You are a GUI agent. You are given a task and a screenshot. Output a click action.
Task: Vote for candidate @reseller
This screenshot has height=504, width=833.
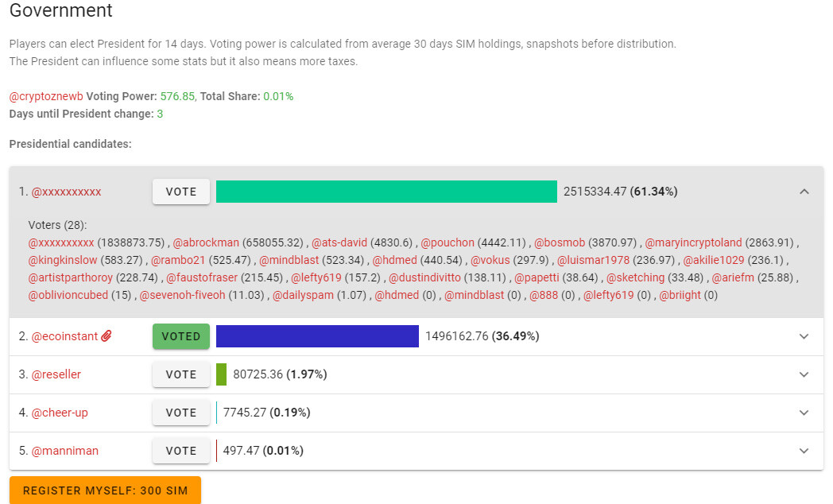(180, 374)
